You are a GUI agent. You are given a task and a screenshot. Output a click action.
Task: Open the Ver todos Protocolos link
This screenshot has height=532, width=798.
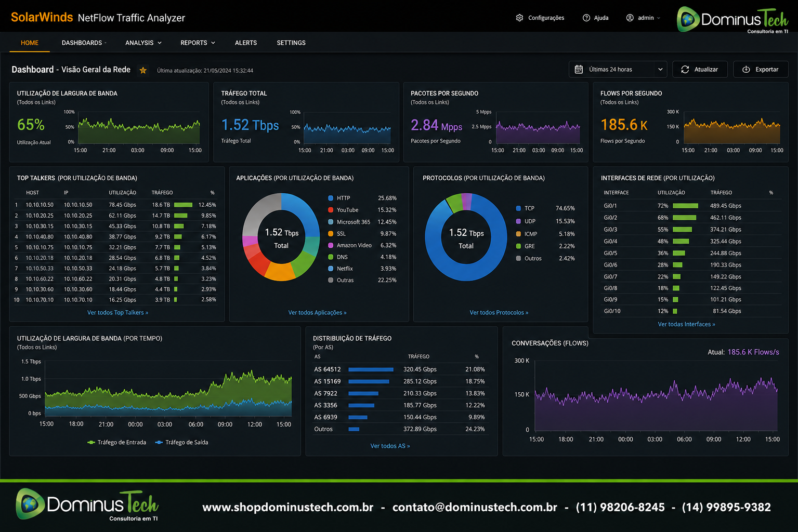[x=499, y=313]
